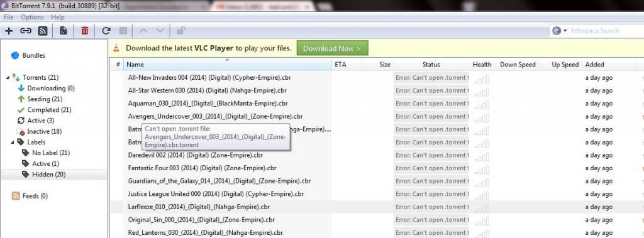Select No Label (21) label
Image resolution: width=644 pixels, height=238 pixels.
pyautogui.click(x=51, y=153)
